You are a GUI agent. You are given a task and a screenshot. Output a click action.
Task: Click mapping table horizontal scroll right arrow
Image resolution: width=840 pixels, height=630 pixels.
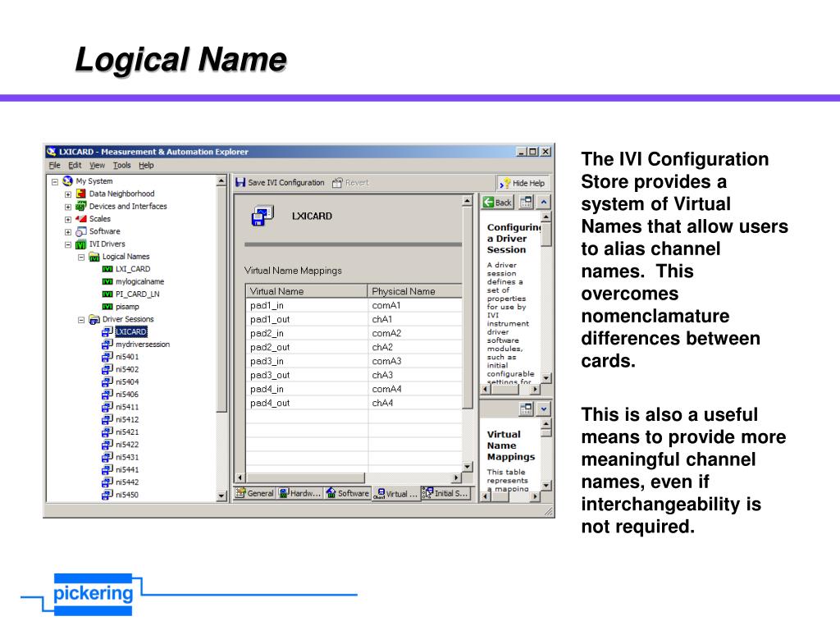click(x=456, y=477)
